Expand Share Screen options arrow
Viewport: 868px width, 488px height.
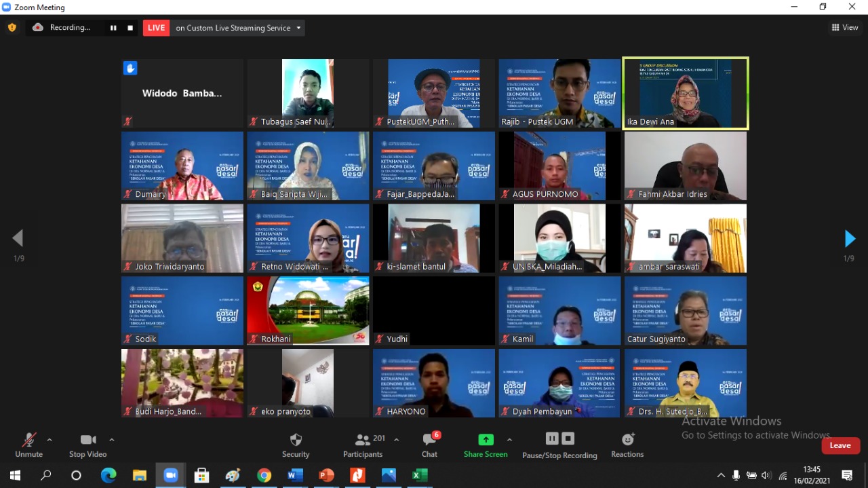(x=509, y=440)
